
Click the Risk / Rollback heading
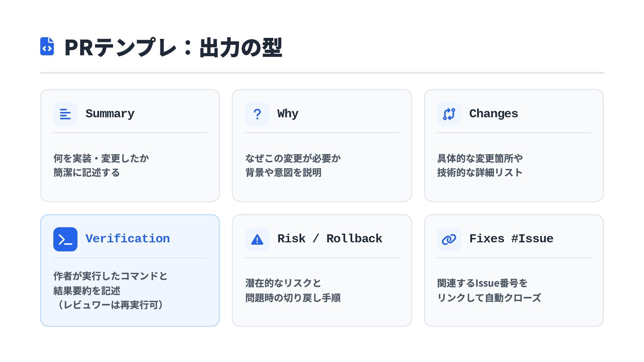point(329,239)
